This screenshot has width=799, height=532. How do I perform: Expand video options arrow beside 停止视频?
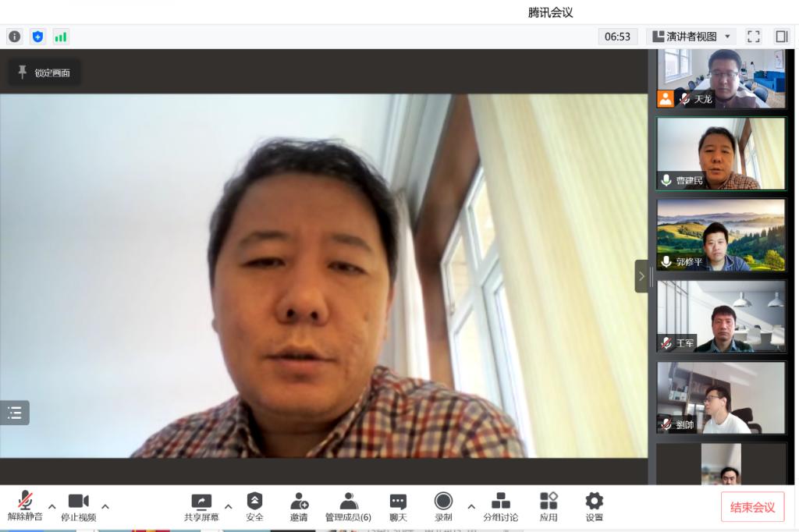105,506
